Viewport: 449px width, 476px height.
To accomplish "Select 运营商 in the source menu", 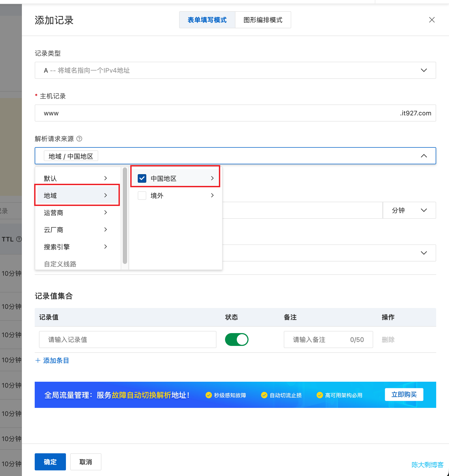I will click(x=77, y=212).
